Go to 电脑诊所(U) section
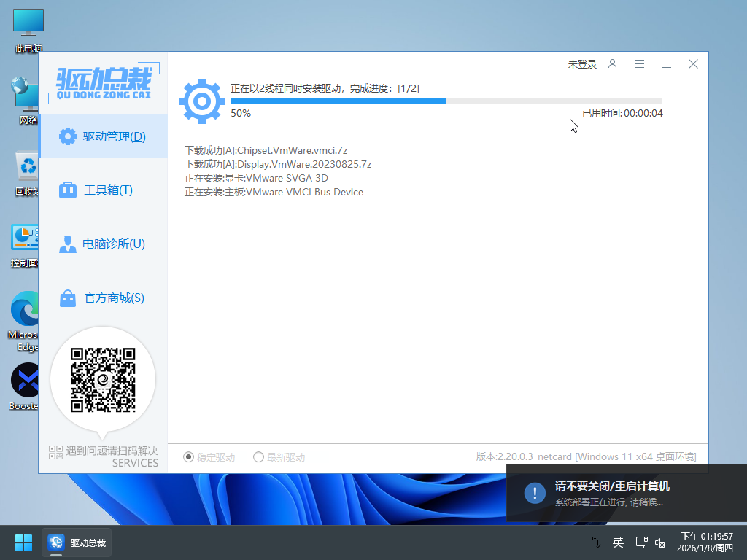This screenshot has width=747, height=560. (x=103, y=244)
